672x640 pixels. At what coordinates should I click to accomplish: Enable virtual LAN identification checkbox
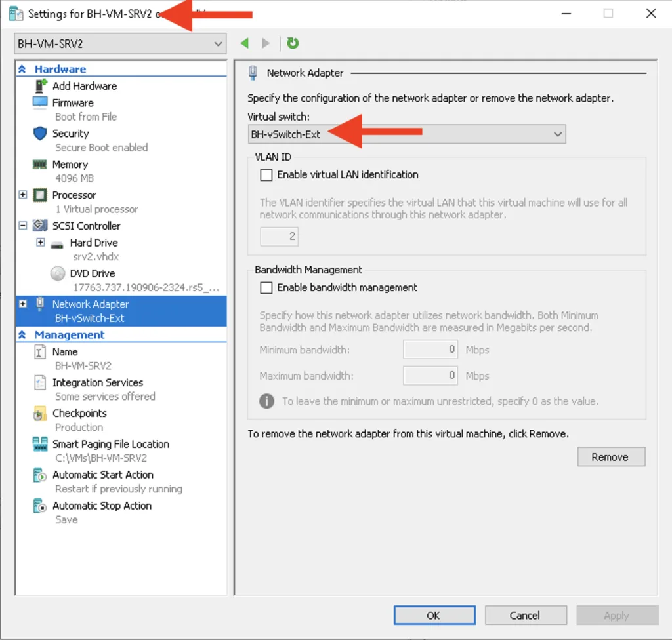click(x=266, y=175)
